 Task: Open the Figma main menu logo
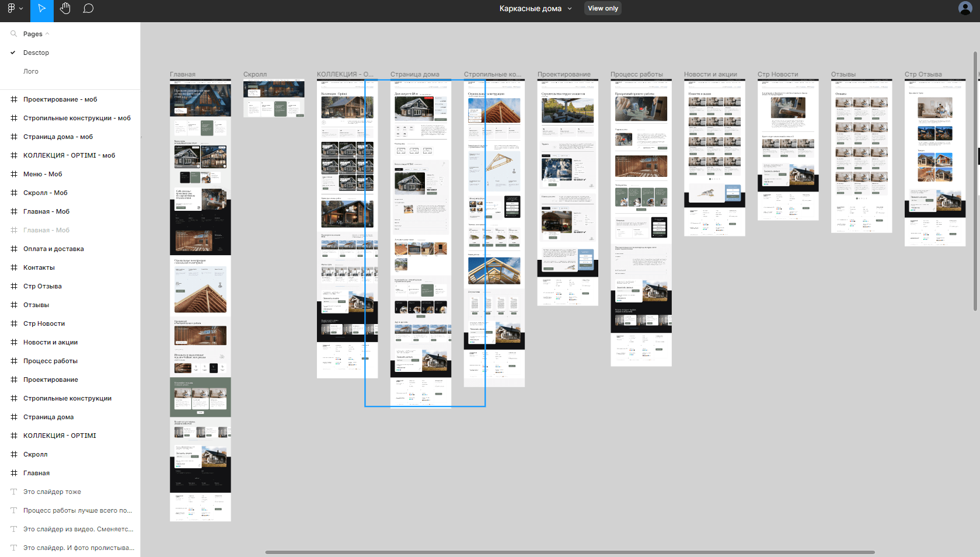point(15,9)
